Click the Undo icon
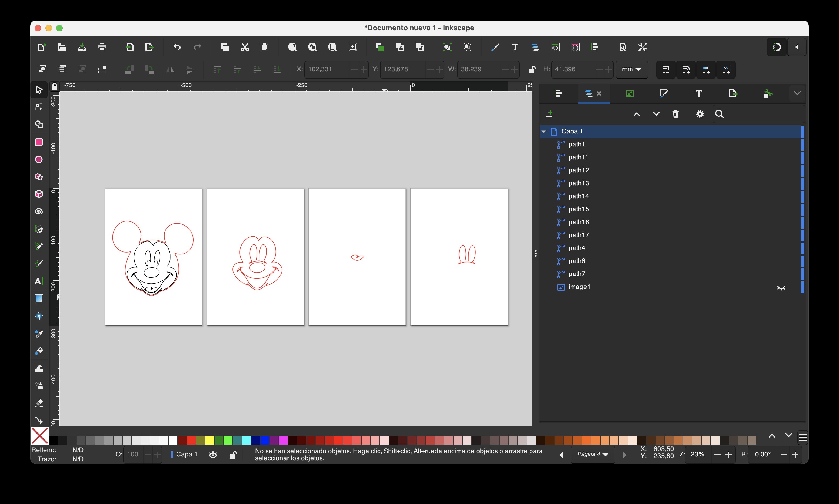 tap(177, 47)
